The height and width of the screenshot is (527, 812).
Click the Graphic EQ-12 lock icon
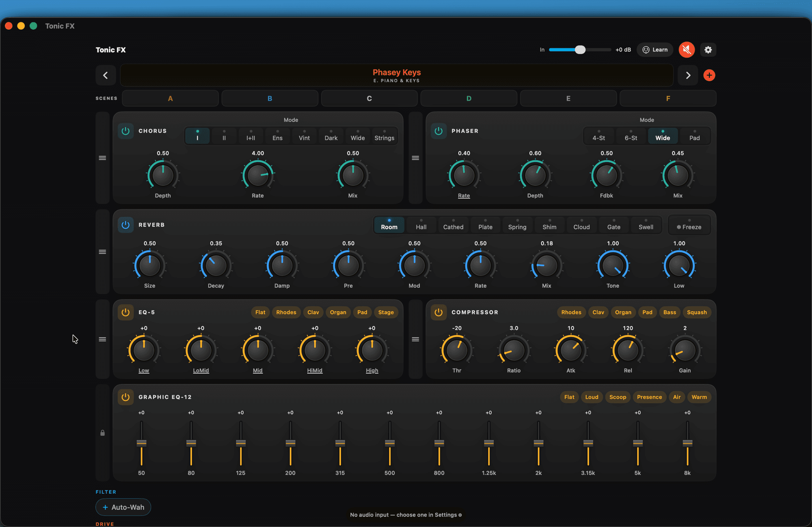point(102,433)
